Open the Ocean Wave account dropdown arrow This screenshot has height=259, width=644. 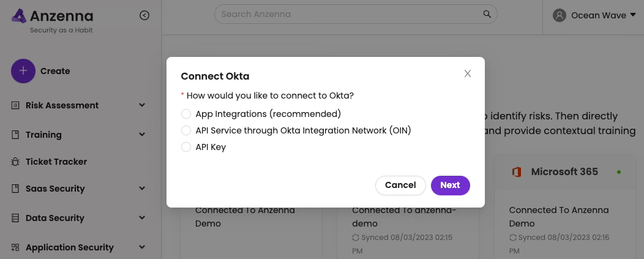pyautogui.click(x=632, y=15)
